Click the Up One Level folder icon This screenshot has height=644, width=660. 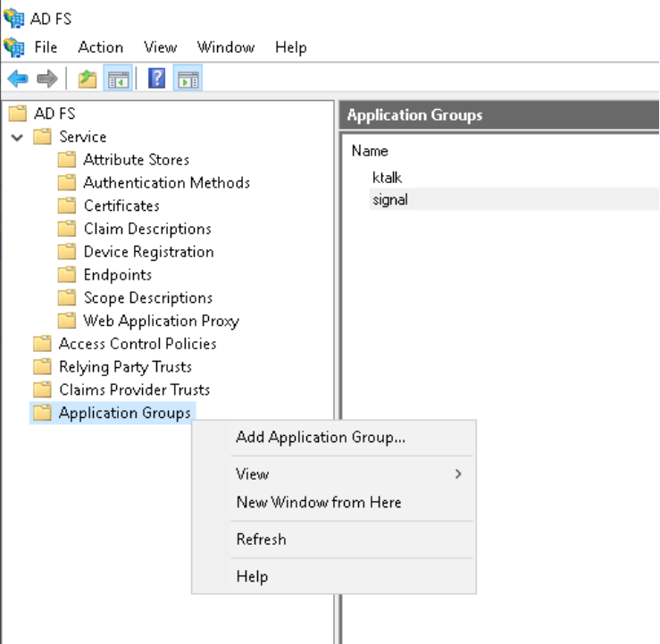tap(87, 79)
